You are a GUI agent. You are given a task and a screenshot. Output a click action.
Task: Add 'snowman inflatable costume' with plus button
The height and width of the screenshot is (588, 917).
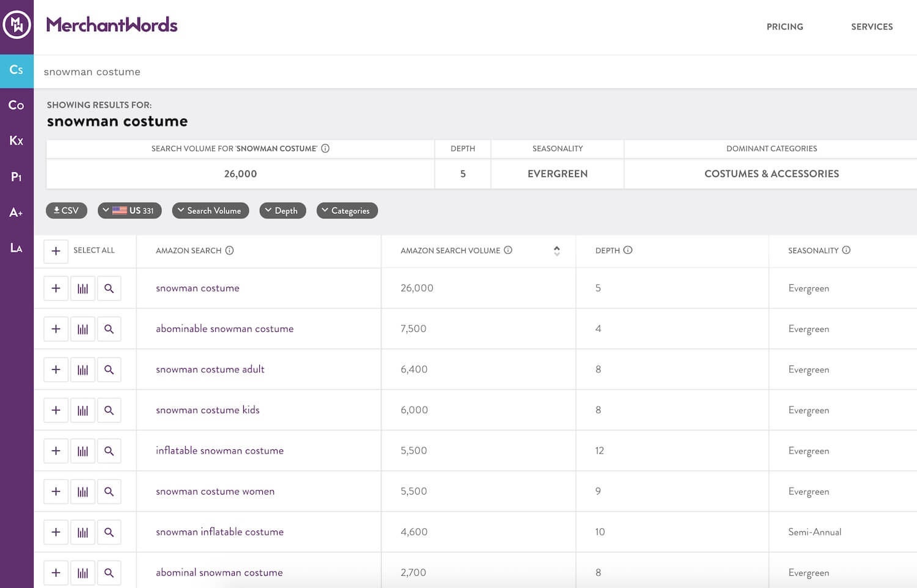56,532
